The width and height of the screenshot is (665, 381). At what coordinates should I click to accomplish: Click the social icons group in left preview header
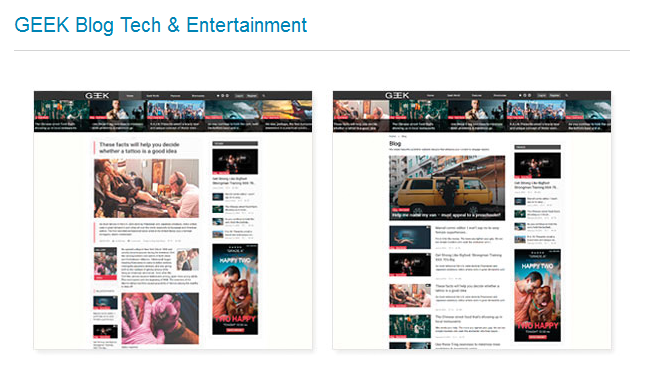223,95
